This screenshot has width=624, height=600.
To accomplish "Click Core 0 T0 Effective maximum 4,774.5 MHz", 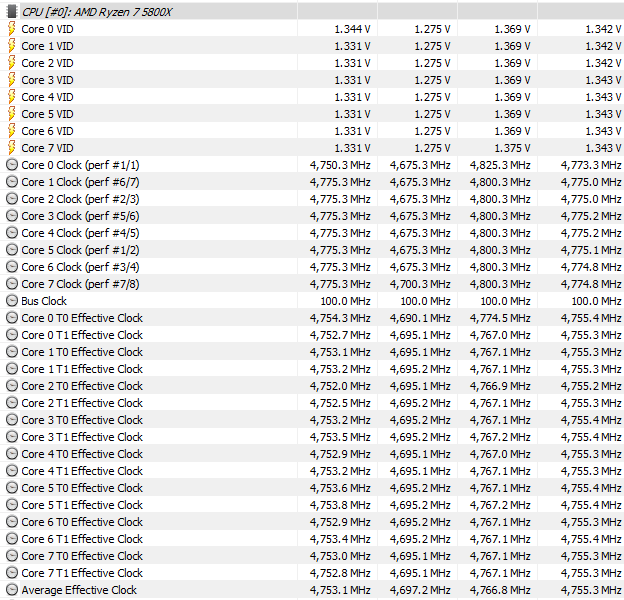I will point(500,318).
